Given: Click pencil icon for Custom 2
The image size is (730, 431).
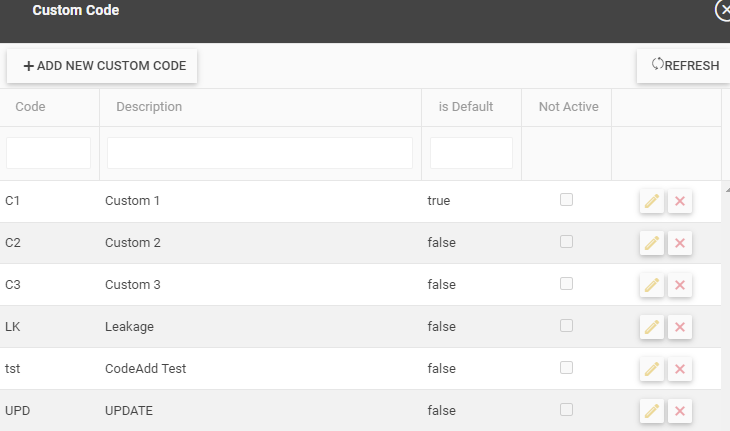Looking at the screenshot, I should point(652,243).
